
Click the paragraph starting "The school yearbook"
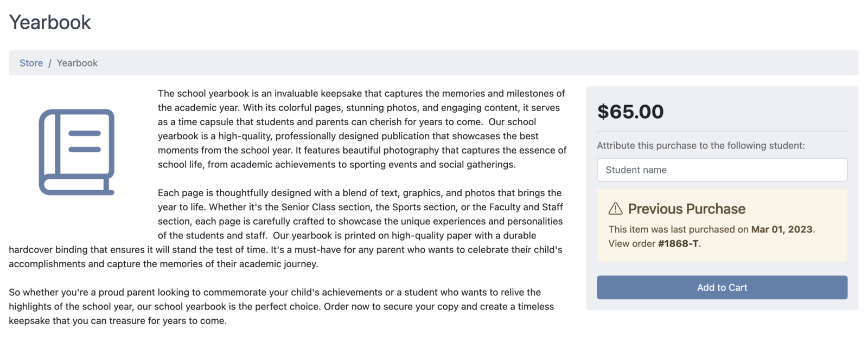[362, 129]
